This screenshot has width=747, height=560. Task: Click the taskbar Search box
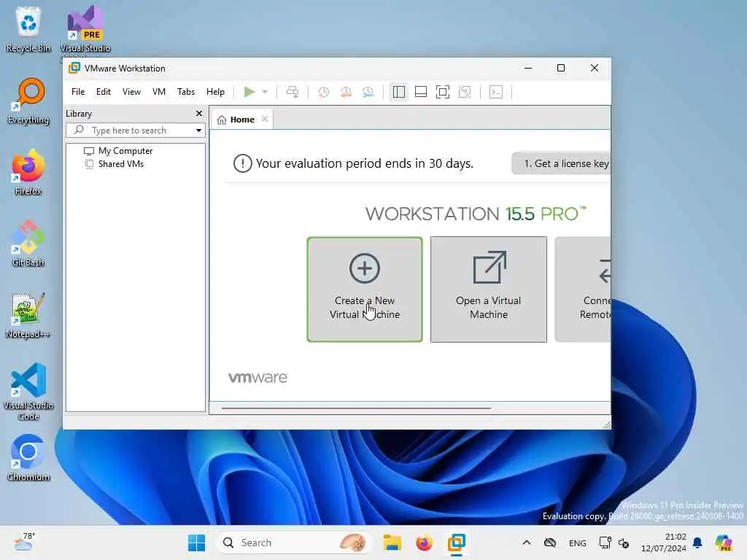point(293,542)
